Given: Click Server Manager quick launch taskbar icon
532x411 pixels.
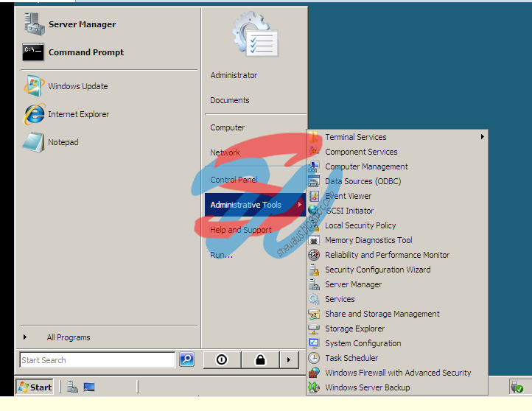Looking at the screenshot, I should [x=72, y=387].
